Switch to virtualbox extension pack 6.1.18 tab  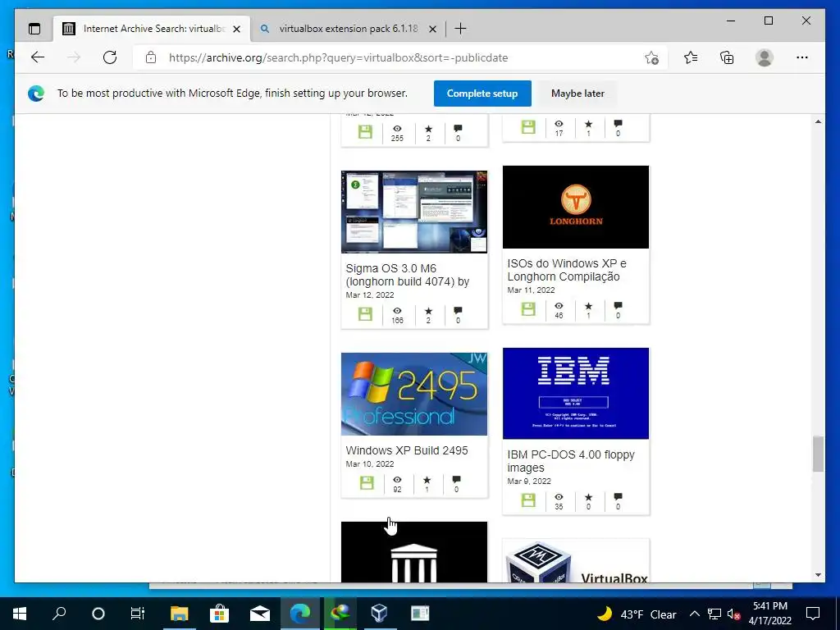(x=348, y=29)
